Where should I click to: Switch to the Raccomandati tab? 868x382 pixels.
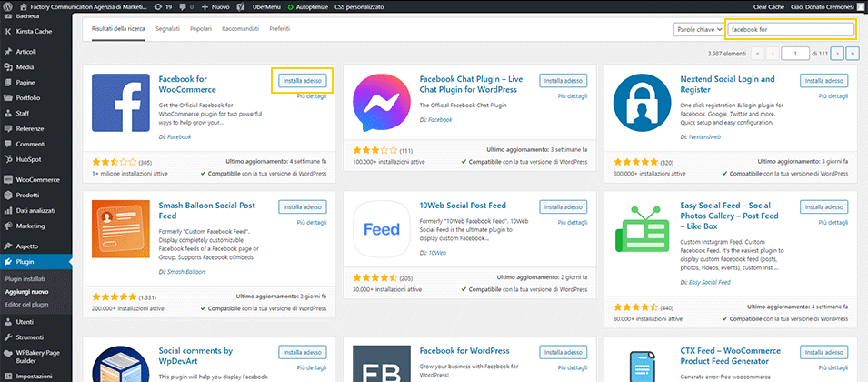240,28
